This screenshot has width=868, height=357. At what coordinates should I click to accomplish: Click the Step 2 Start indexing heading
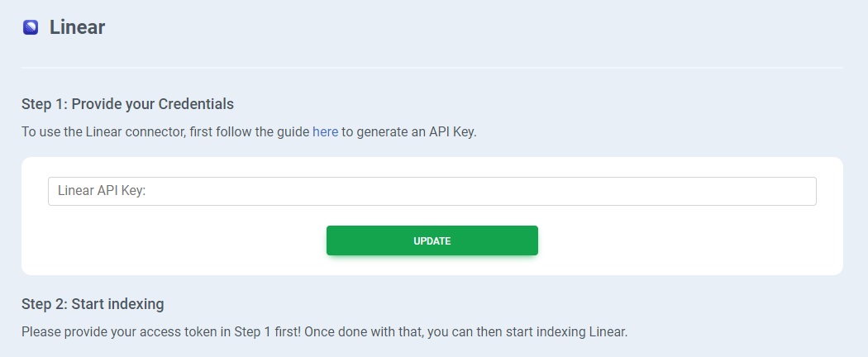point(93,304)
